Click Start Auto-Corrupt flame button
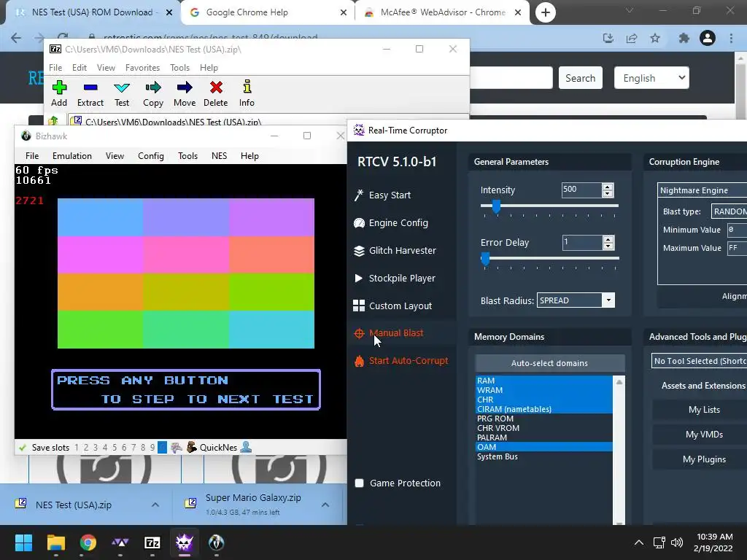Image resolution: width=747 pixels, height=560 pixels. coord(401,361)
